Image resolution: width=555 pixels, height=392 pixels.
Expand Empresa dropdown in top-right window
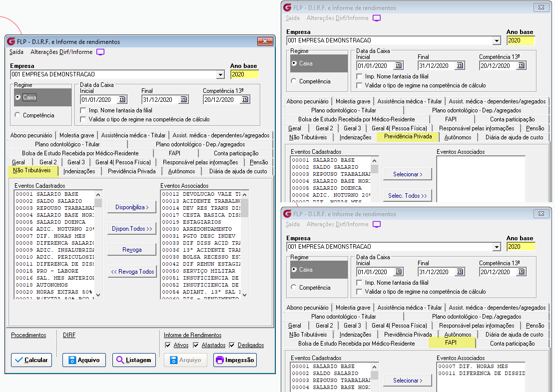(x=497, y=40)
